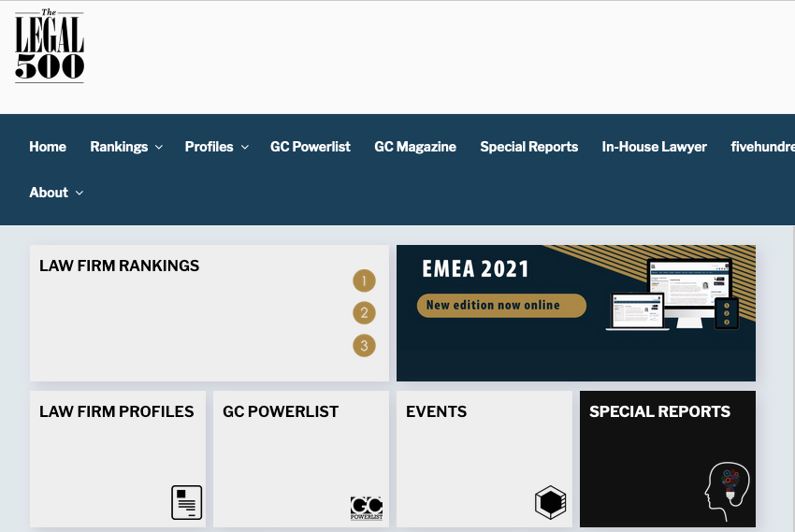This screenshot has height=532, width=795.
Task: Click the document profile icon
Action: [186, 502]
